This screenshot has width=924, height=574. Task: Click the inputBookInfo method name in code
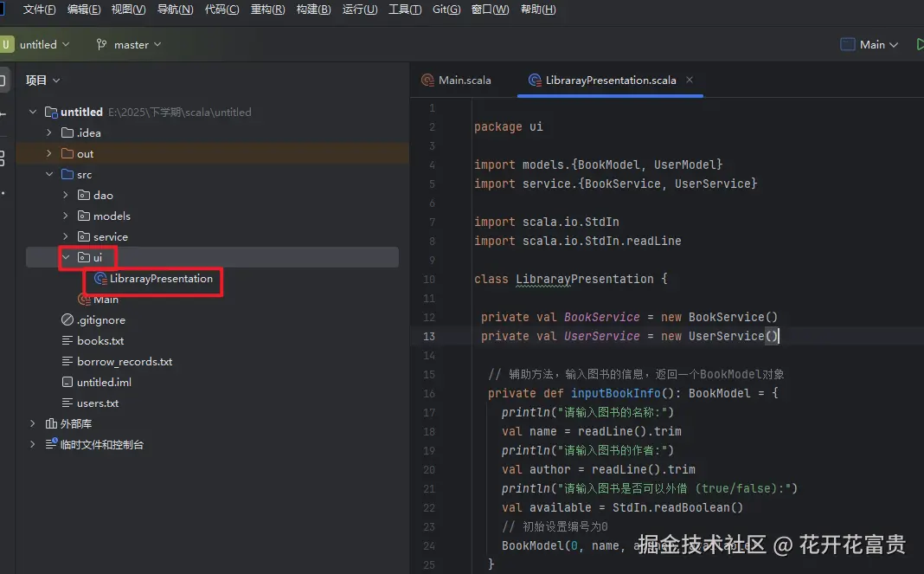pos(616,393)
